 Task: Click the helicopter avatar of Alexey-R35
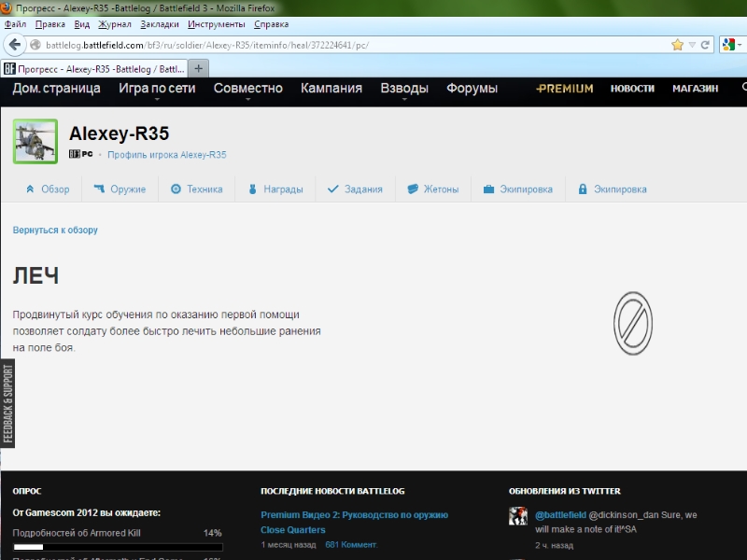tap(35, 142)
